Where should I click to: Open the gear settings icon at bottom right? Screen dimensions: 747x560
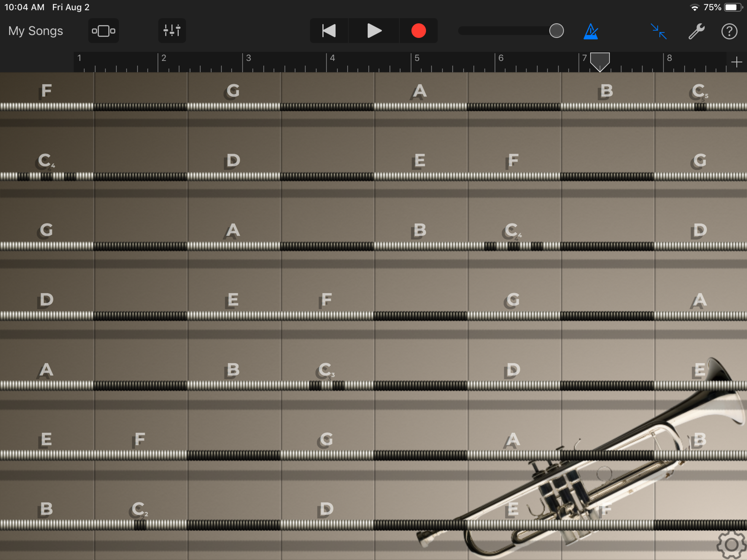click(731, 544)
